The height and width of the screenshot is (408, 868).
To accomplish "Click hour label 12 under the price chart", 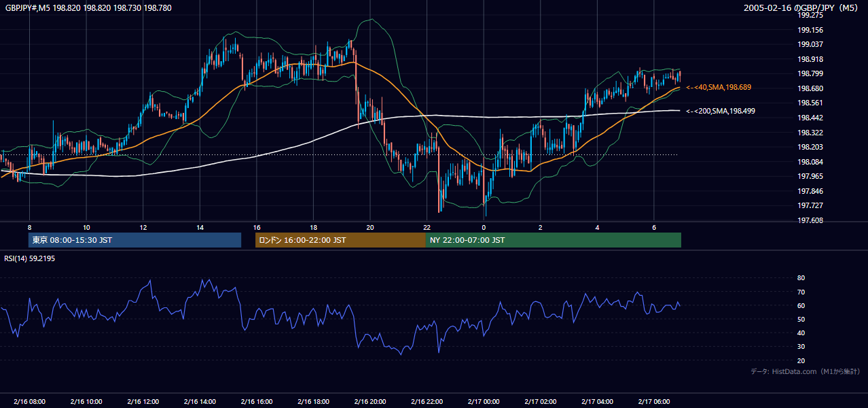I will point(143,227).
